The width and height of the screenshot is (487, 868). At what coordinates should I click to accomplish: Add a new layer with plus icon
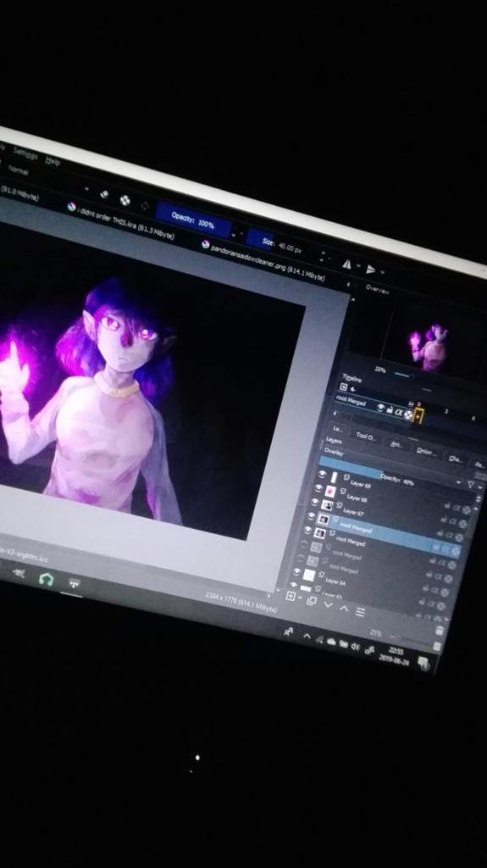coord(291,596)
